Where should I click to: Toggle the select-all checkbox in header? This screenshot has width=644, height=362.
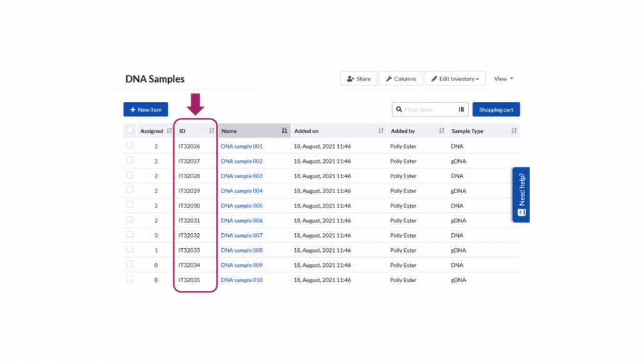tap(130, 131)
